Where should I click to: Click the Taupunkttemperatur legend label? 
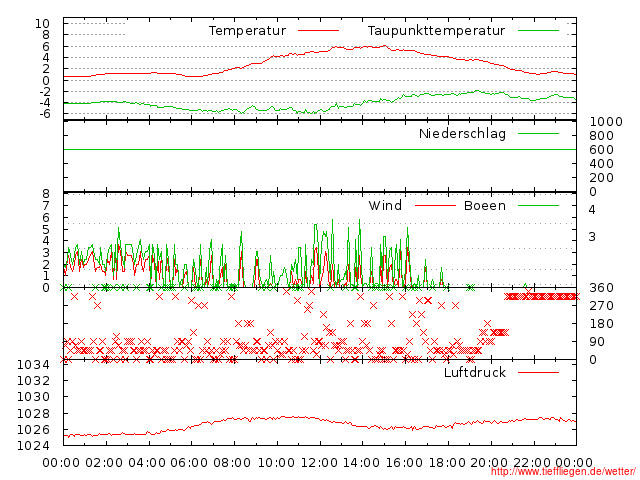click(436, 31)
